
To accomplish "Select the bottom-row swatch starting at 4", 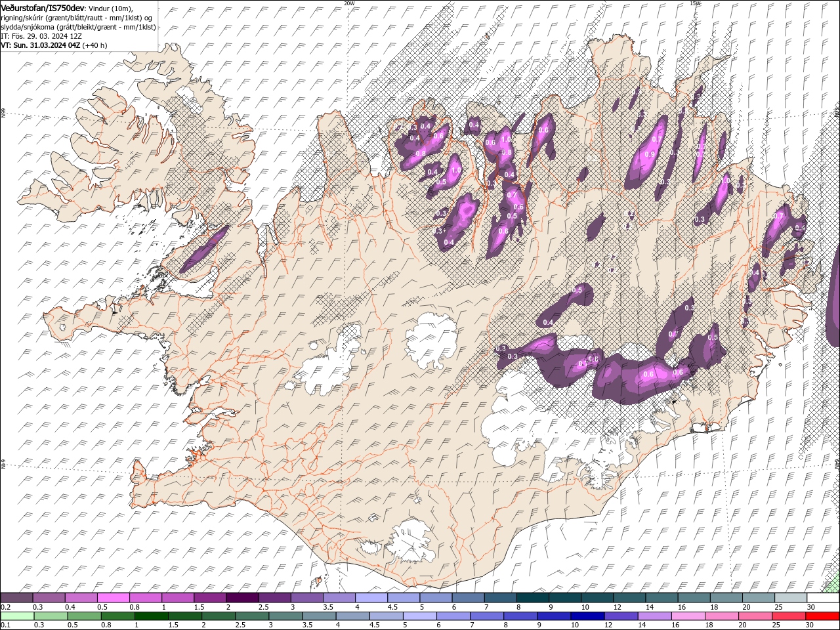I will 353,616.
